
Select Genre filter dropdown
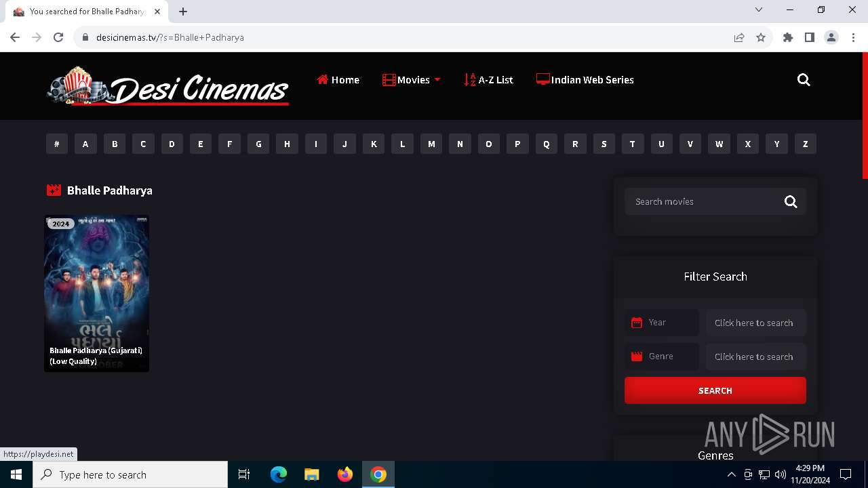756,357
